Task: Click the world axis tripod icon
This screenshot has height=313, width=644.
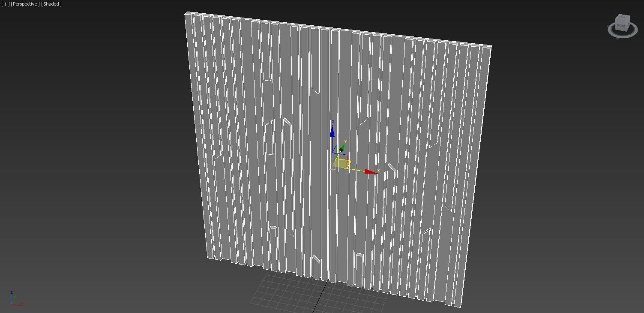Action: click(16, 299)
